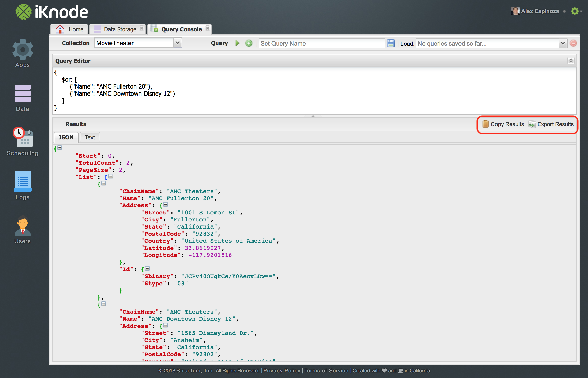The height and width of the screenshot is (378, 588).
Task: Click the iKnode logo
Action: 52,12
